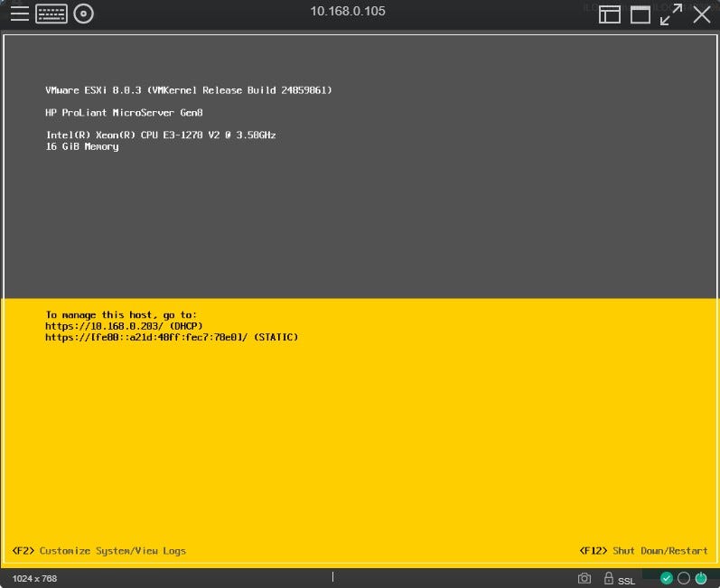Screen dimensions: 720x588
Task: Click the Intel Xeon CPU E3-1270 line
Action: click(161, 135)
